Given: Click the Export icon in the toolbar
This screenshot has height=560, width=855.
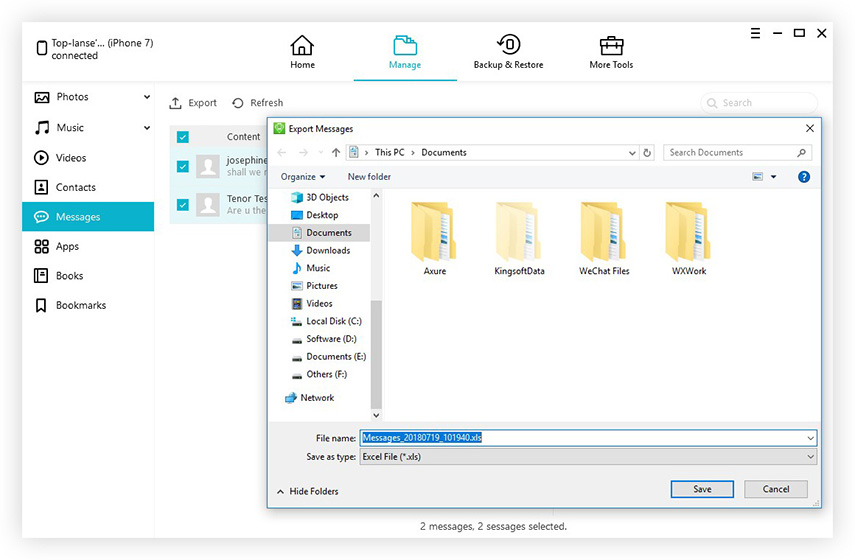Looking at the screenshot, I should click(176, 103).
